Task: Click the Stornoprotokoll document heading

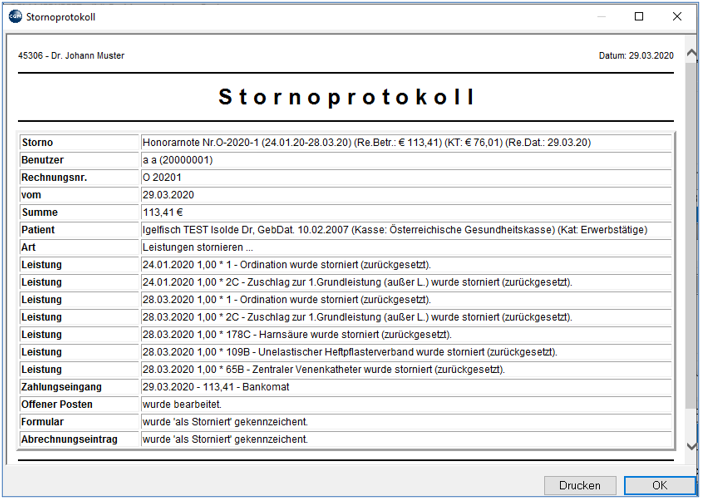Action: 346,97
